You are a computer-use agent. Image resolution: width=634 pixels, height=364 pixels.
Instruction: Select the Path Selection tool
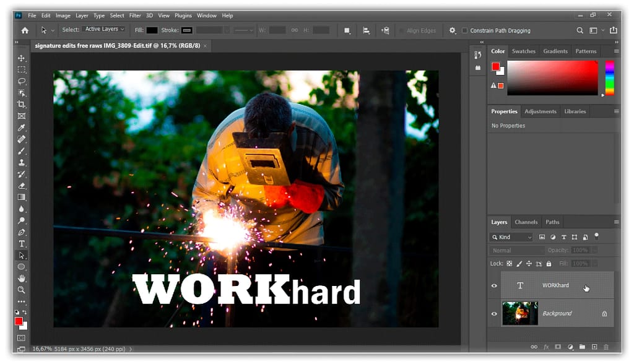22,256
